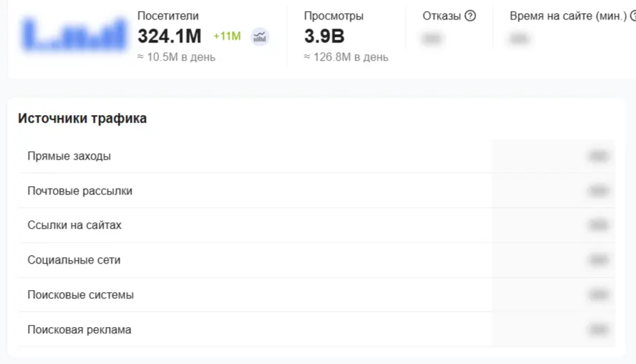Select the Прямые заходы traffic source row
The image size is (636, 364).
[x=69, y=156]
